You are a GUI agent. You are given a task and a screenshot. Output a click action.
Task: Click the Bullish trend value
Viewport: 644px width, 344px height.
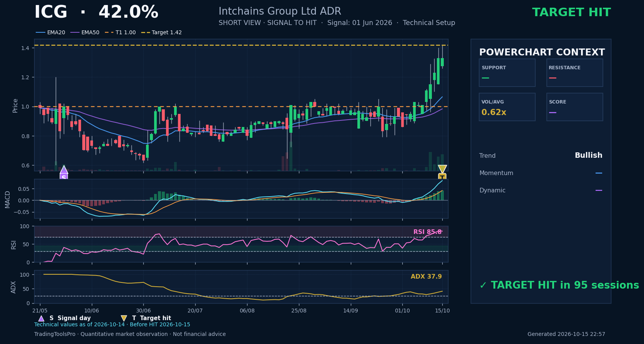pos(588,155)
